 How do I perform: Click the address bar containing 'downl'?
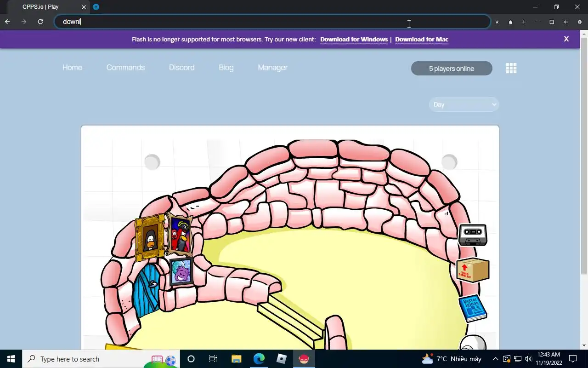272,22
